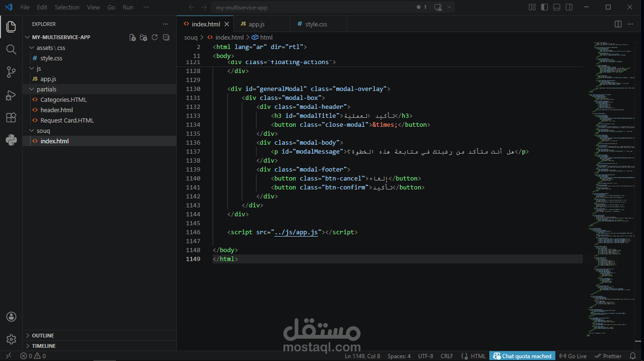Open Explorer views and more actions ellipsis

[165, 24]
